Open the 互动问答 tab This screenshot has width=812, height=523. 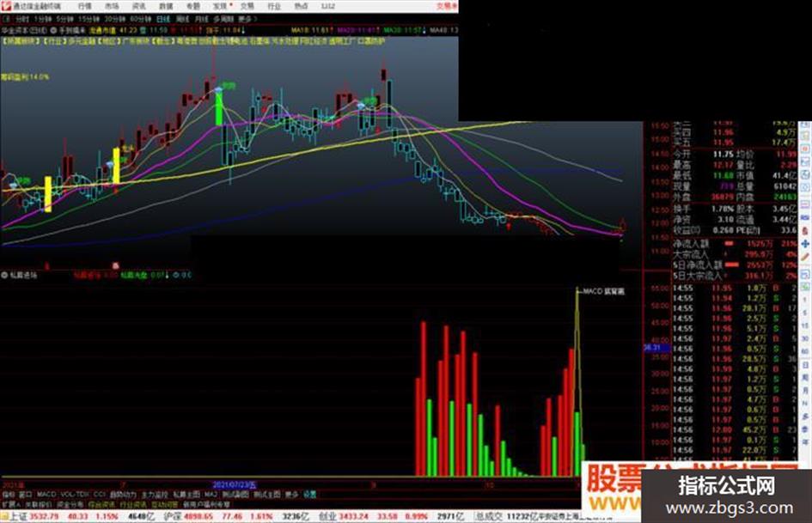[x=165, y=504]
